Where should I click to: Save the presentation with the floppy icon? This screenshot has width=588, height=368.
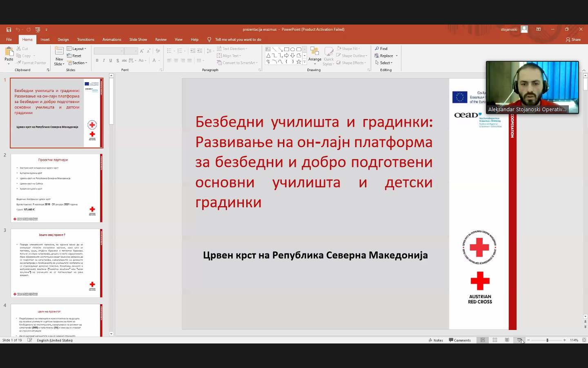click(x=9, y=29)
